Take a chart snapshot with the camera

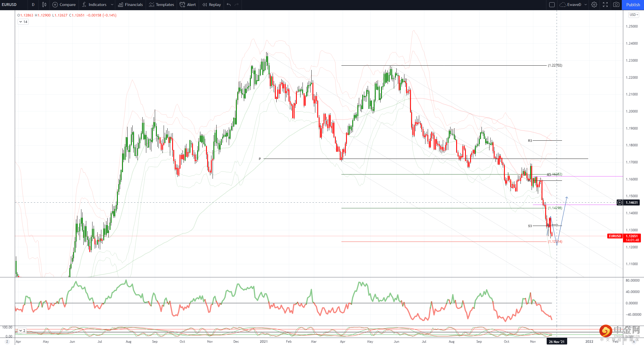point(616,5)
